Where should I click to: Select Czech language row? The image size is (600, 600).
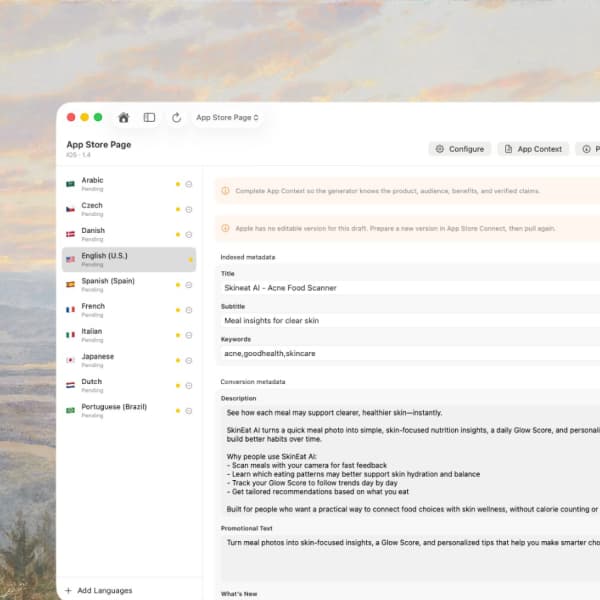(x=129, y=209)
